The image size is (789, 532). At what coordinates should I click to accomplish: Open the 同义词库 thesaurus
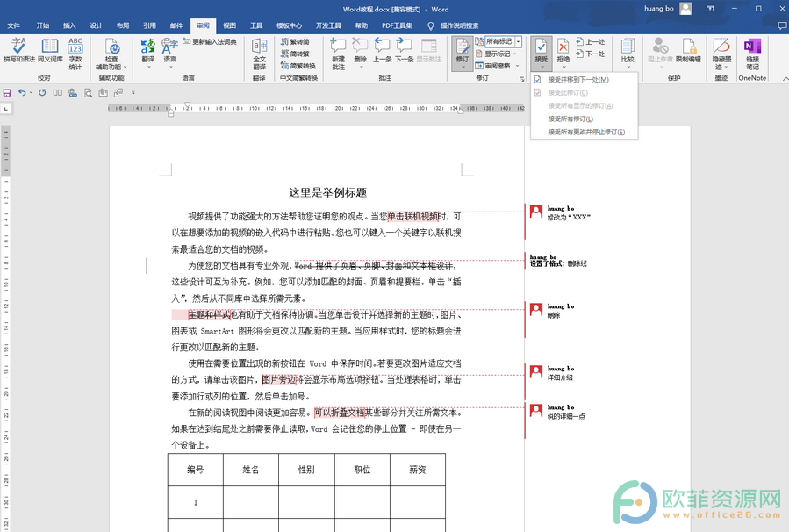50,50
